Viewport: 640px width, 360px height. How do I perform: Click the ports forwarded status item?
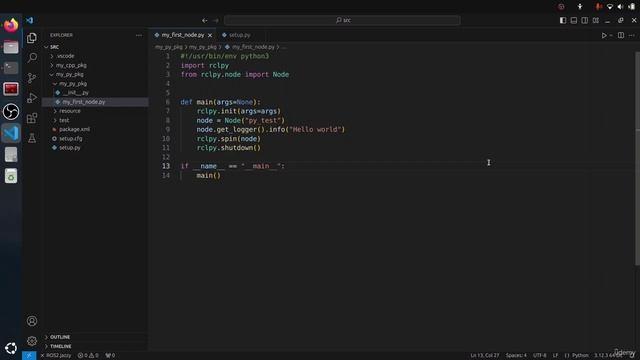click(110, 356)
